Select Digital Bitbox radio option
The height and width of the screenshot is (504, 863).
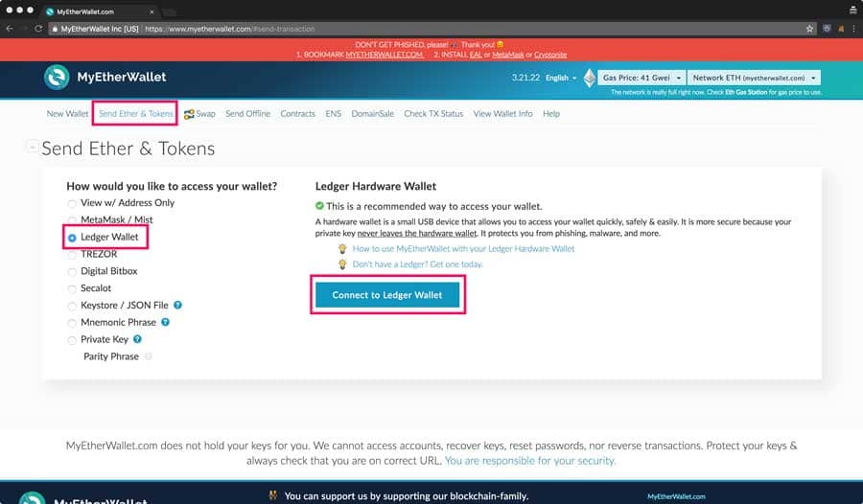[72, 272]
